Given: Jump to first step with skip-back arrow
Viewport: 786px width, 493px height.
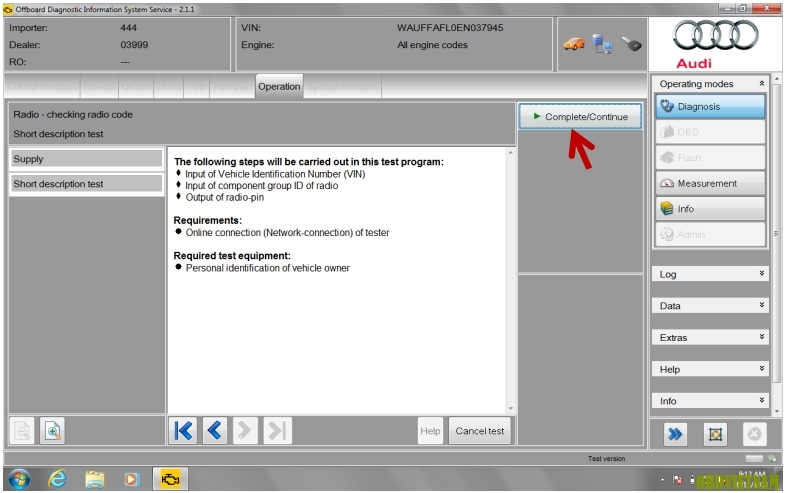Looking at the screenshot, I should (x=183, y=430).
